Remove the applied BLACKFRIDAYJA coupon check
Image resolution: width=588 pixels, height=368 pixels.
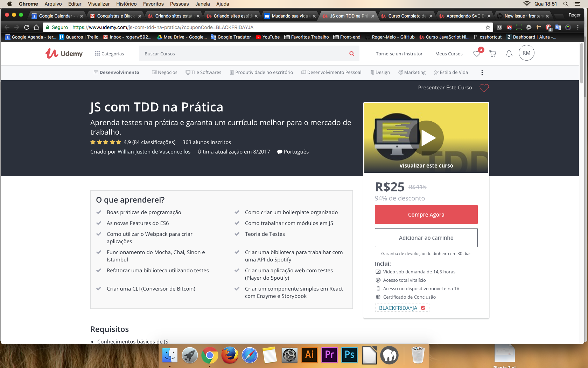[x=423, y=308]
